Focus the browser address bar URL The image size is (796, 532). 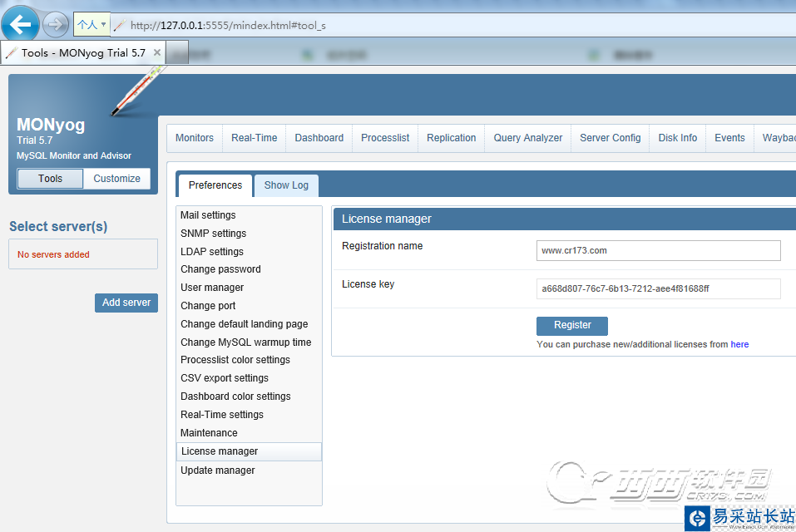(228, 26)
